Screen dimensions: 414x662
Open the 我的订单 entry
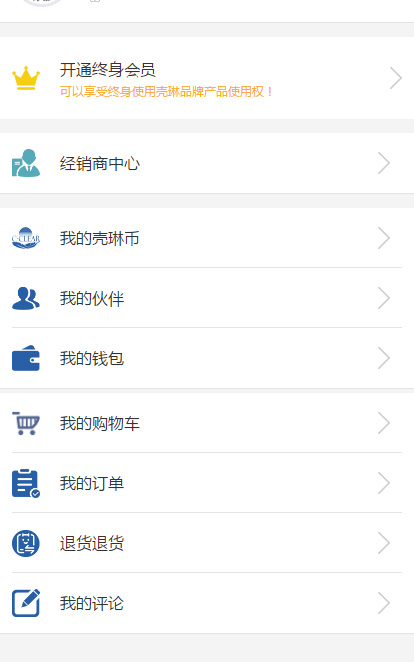click(x=207, y=483)
